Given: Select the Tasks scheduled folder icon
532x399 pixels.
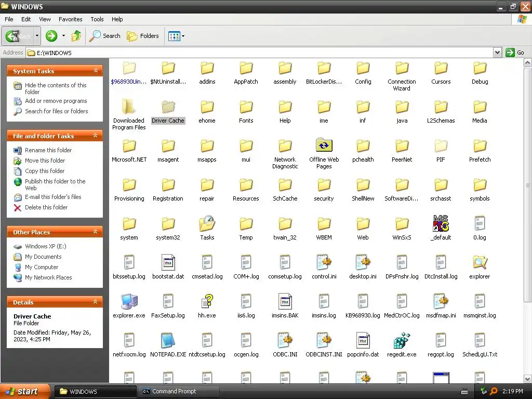Looking at the screenshot, I should pos(207,223).
